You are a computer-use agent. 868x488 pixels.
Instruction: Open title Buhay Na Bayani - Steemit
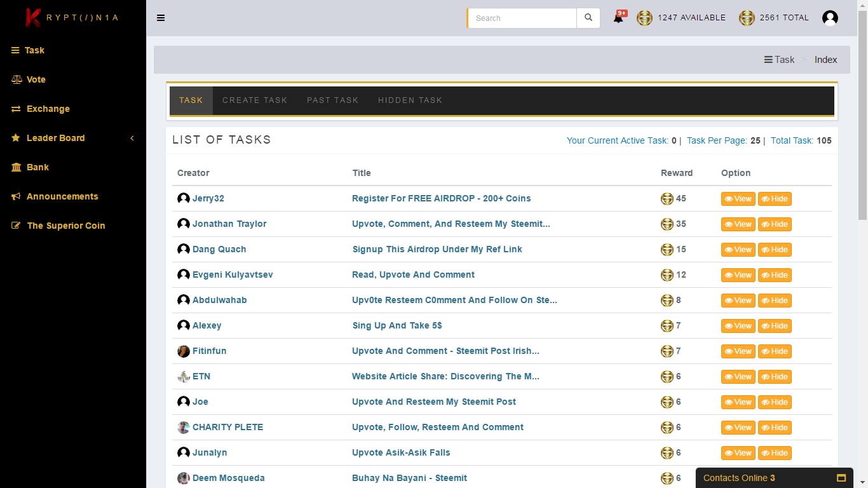coord(410,478)
